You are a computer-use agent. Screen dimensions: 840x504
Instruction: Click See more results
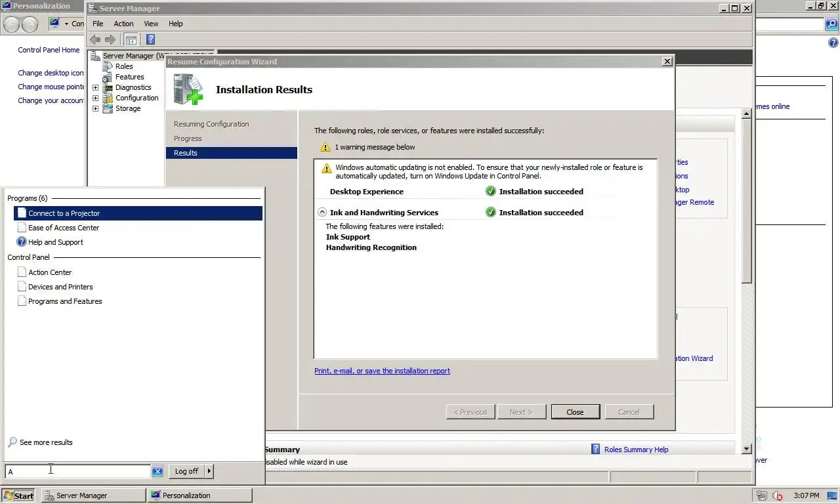tap(46, 442)
